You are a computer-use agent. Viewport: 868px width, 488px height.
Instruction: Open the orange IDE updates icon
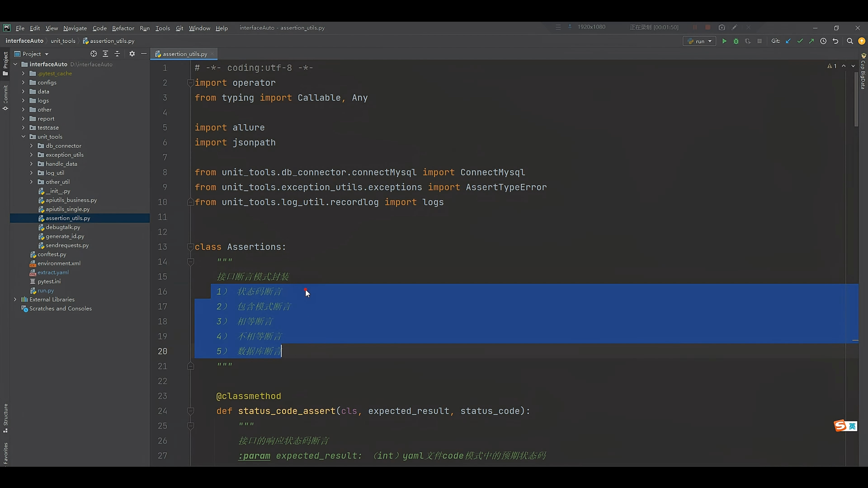pos(862,41)
